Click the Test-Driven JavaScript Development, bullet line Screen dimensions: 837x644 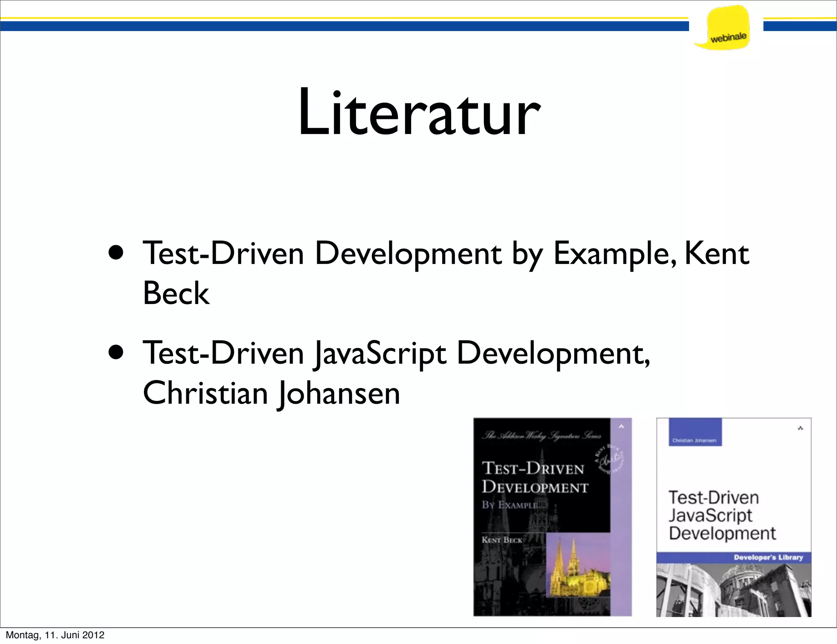[x=396, y=353]
